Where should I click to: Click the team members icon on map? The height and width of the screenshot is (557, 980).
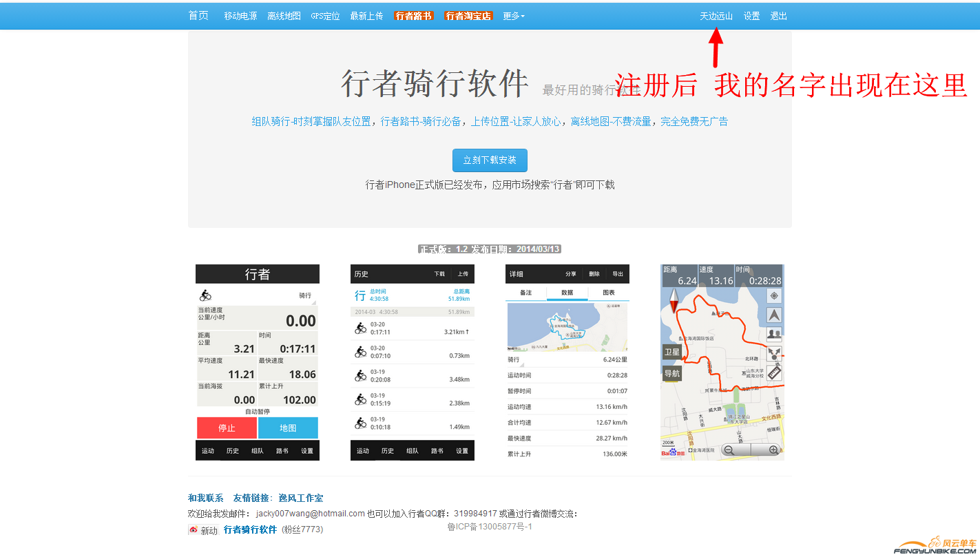774,335
